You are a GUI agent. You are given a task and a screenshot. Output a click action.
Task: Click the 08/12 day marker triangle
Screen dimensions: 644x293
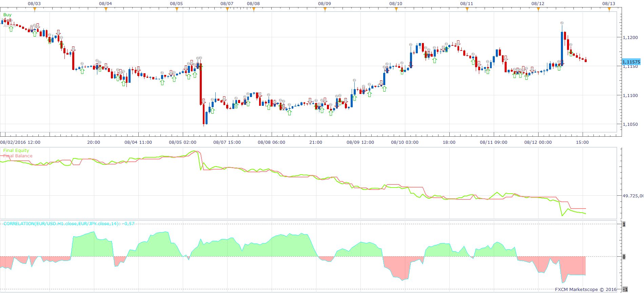pyautogui.click(x=538, y=9)
